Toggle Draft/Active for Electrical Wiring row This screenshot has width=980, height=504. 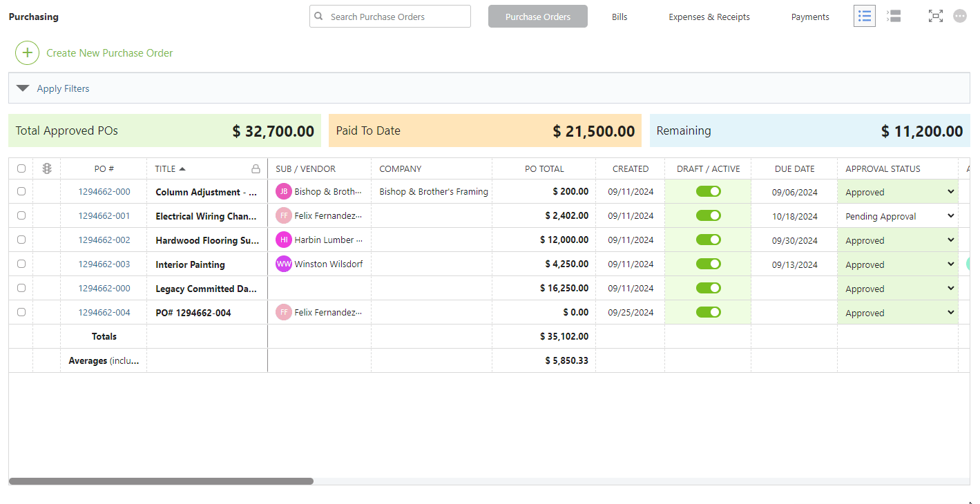[708, 215]
